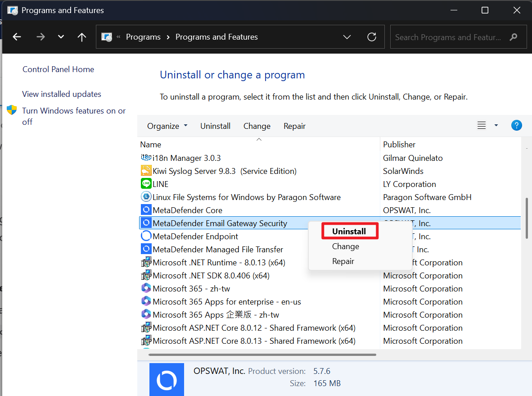This screenshot has height=396, width=532.
Task: Expand the address bar history dropdown
Action: click(347, 36)
